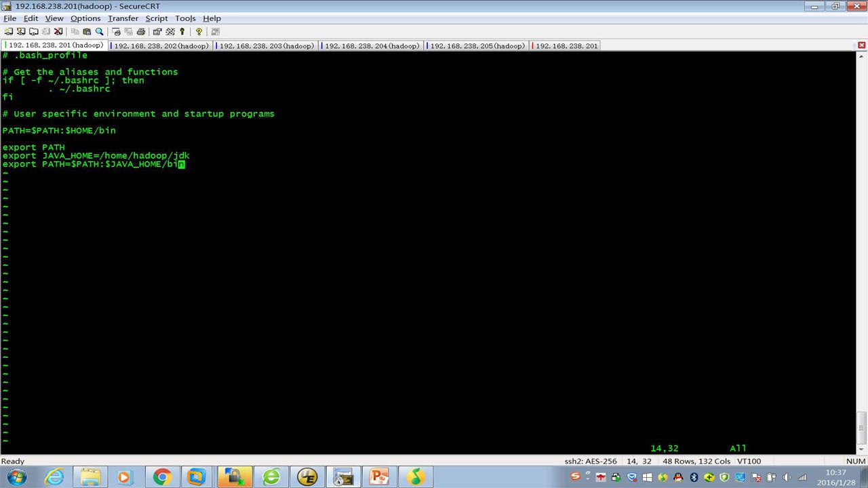
Task: Click the '# User specific environment' comment line
Action: click(138, 114)
